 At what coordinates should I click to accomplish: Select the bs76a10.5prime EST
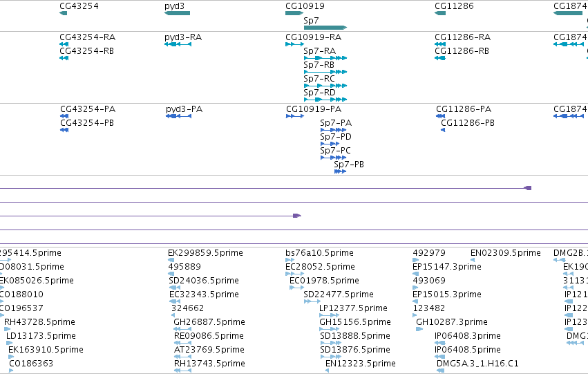319,253
